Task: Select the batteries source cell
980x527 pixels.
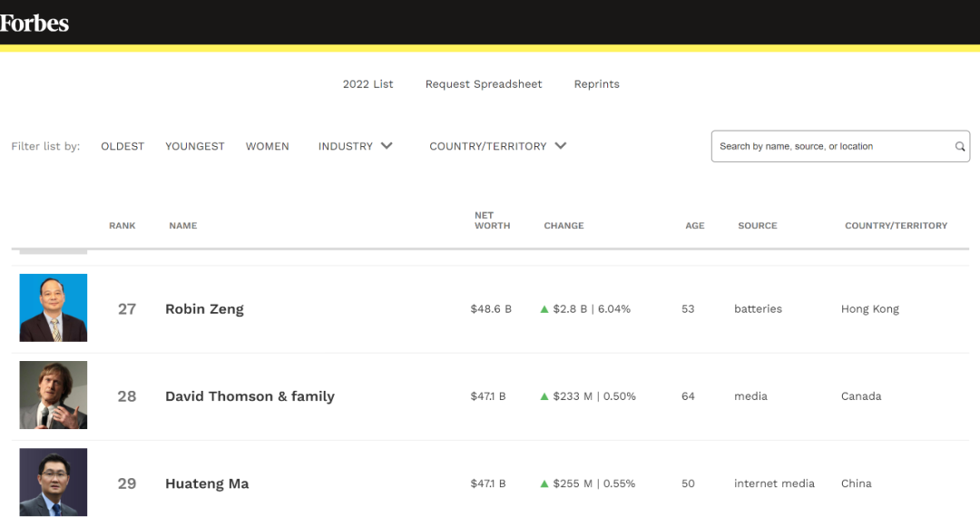Action: (x=758, y=309)
